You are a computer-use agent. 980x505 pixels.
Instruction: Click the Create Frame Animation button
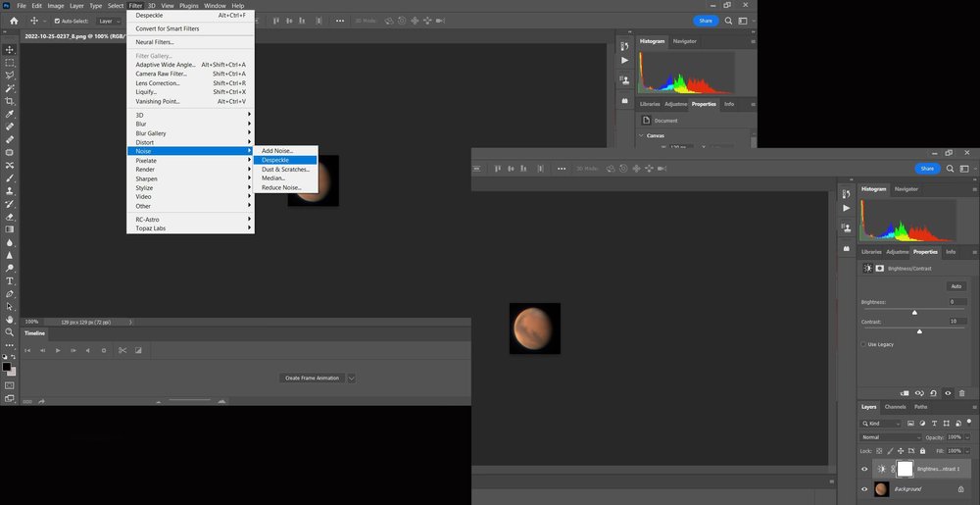(312, 379)
